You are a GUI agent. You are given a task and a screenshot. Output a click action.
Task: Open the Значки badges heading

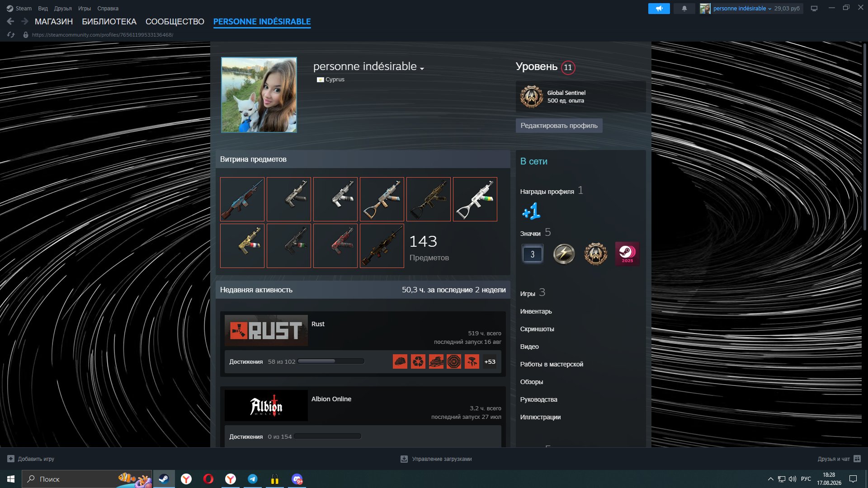point(530,234)
